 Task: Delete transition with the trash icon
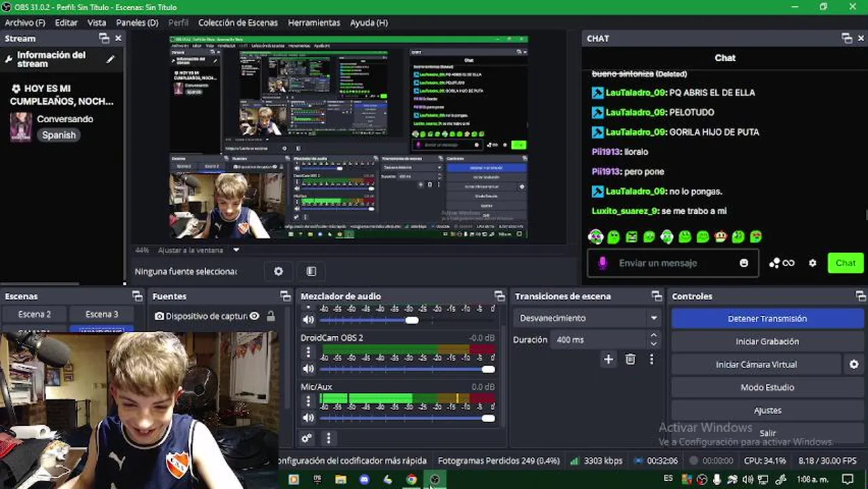tap(630, 359)
